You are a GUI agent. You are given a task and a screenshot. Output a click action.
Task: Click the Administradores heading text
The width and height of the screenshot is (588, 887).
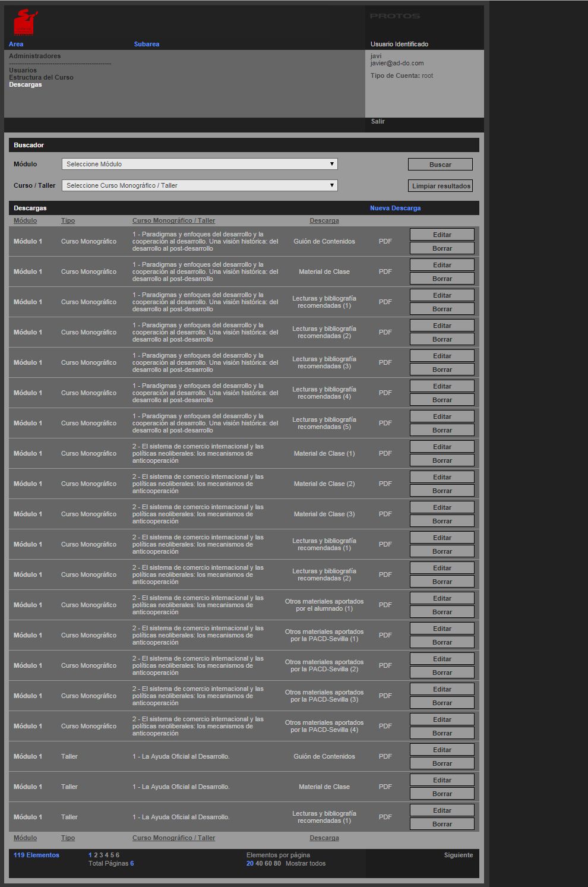[x=34, y=56]
